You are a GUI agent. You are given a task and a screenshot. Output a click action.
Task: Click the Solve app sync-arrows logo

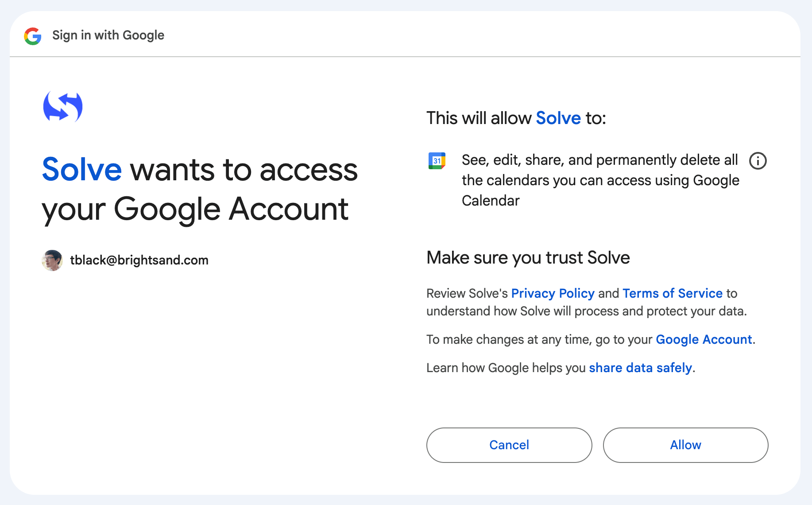click(x=62, y=107)
